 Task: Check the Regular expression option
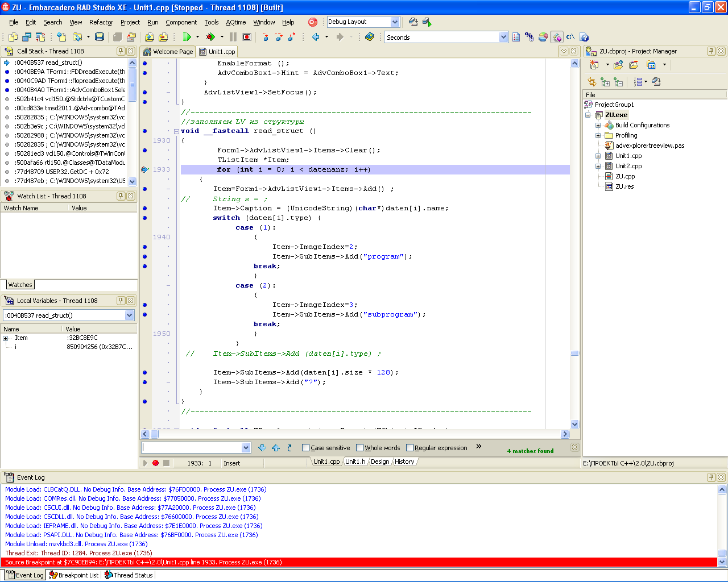tap(409, 448)
